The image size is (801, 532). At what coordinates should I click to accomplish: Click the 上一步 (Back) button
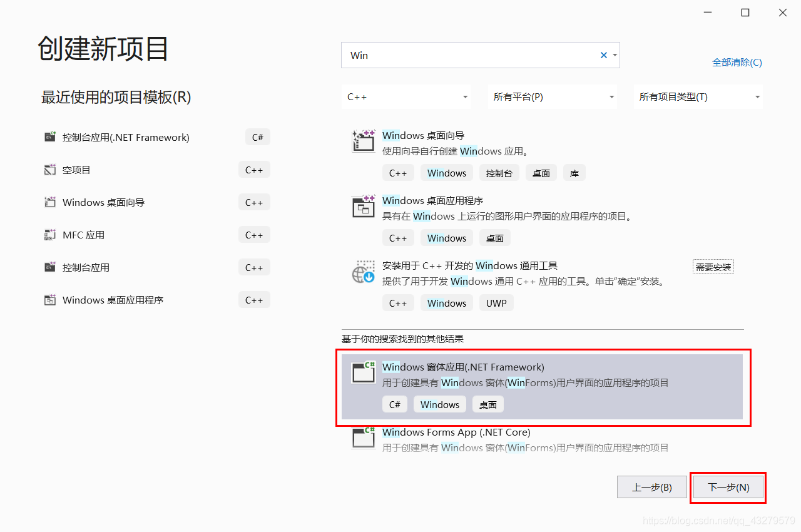(x=652, y=487)
